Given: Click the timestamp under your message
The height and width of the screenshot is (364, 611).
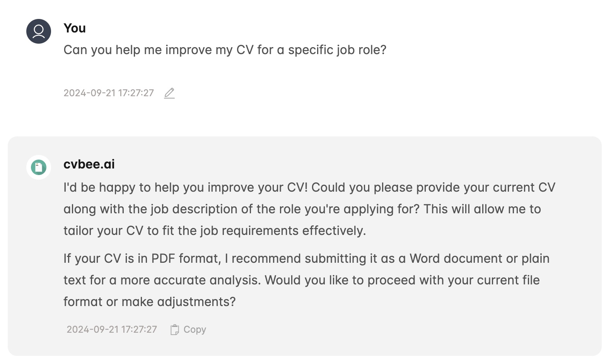Looking at the screenshot, I should [109, 93].
